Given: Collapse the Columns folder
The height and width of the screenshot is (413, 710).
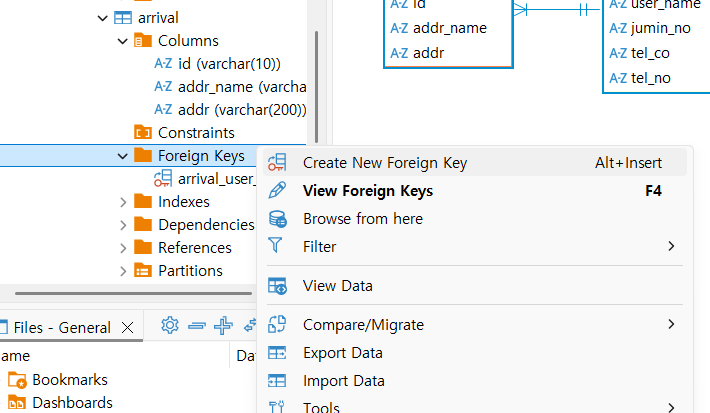Looking at the screenshot, I should 122,41.
